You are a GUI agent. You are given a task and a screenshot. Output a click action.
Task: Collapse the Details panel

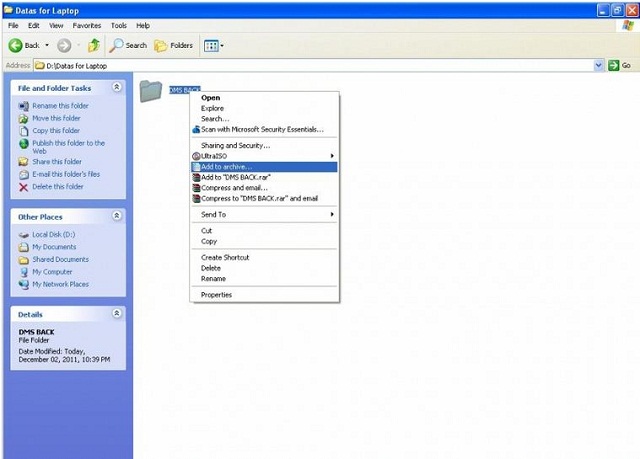(x=117, y=313)
